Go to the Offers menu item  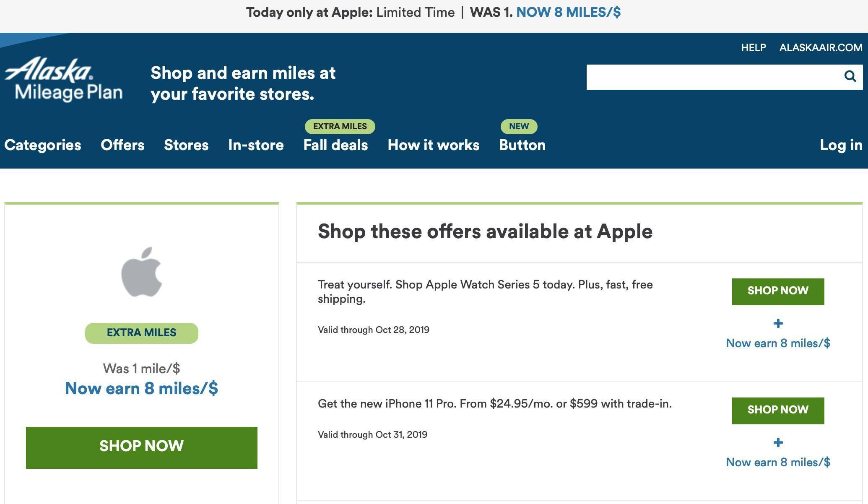tap(122, 145)
